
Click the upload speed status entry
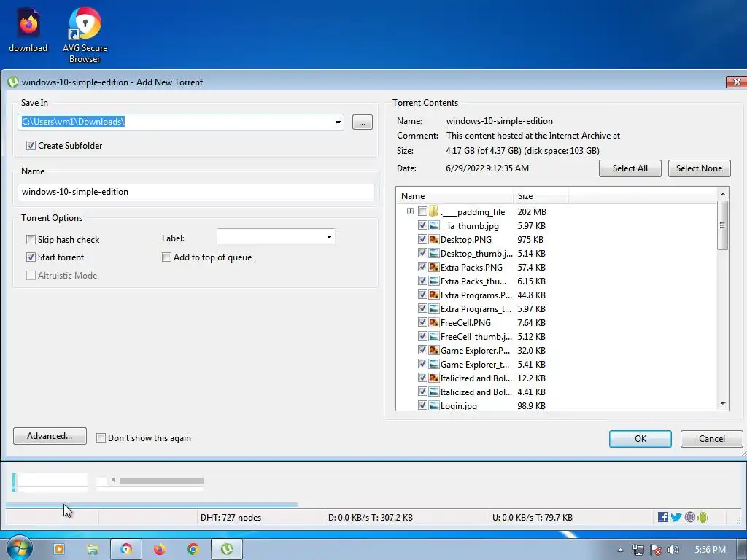533,517
